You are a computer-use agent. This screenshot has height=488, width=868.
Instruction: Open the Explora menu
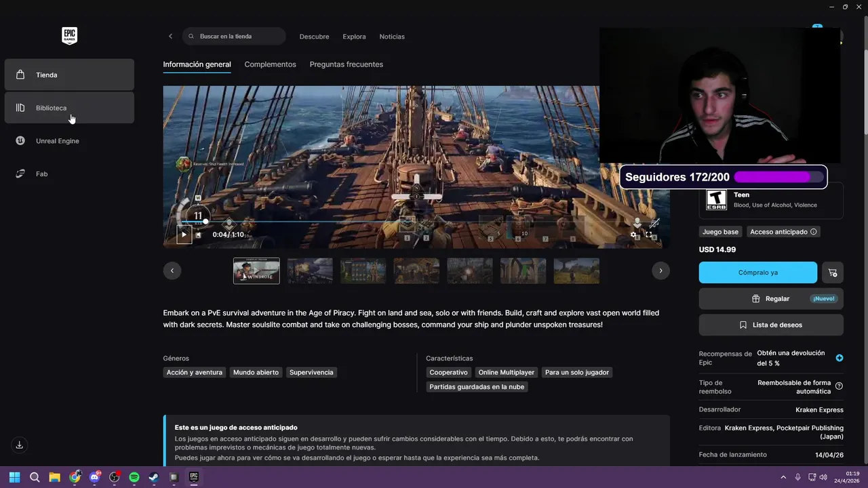[x=354, y=37]
